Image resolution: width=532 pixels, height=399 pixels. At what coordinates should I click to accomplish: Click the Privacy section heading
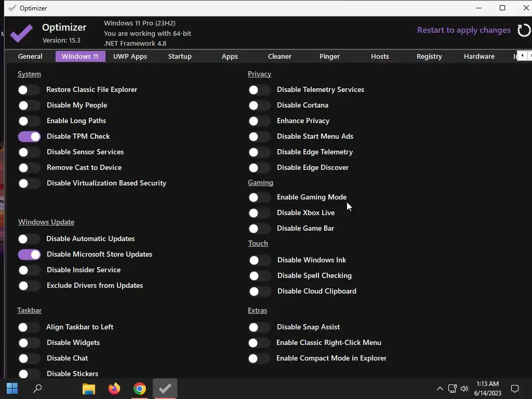[259, 74]
